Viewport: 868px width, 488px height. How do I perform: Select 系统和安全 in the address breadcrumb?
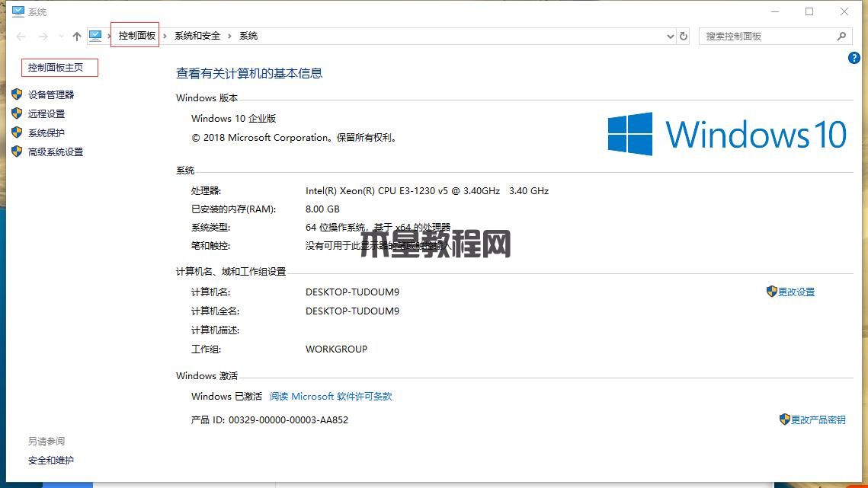197,36
